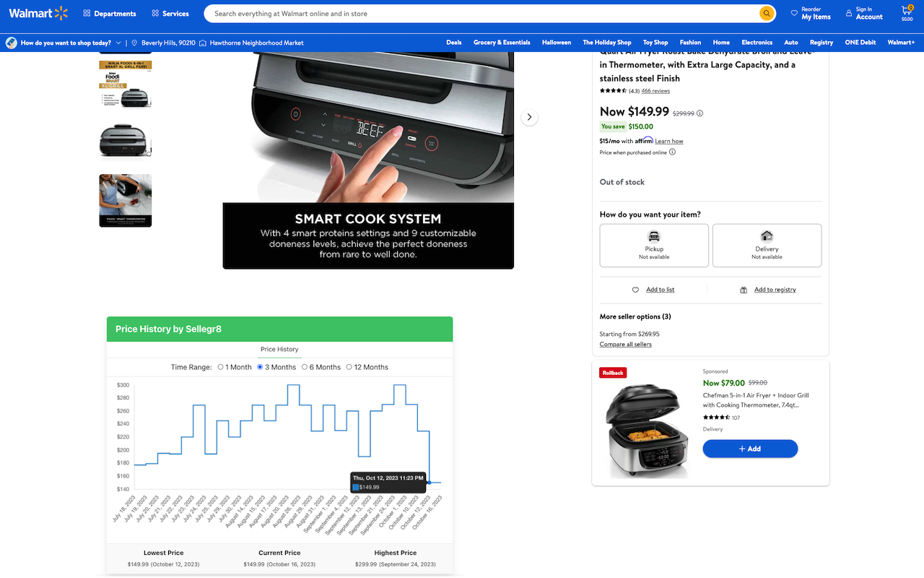Image resolution: width=924 pixels, height=578 pixels.
Task: Click Add to registry
Action: [x=775, y=290]
